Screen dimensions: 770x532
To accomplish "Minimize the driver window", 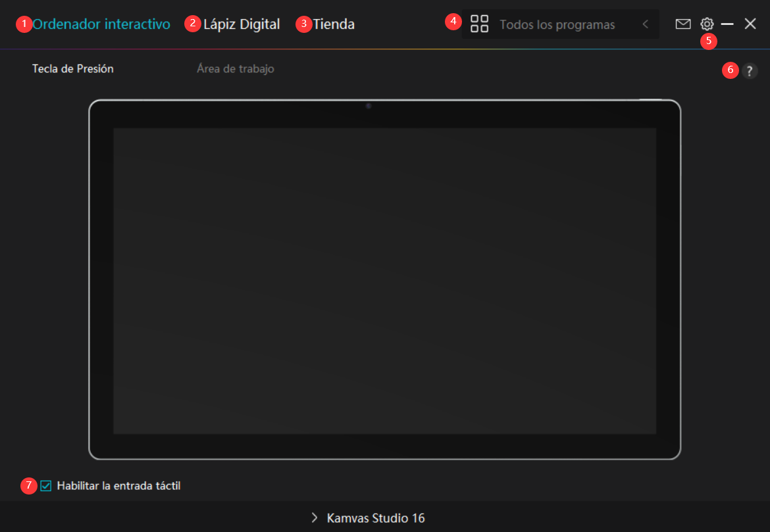I will [727, 24].
